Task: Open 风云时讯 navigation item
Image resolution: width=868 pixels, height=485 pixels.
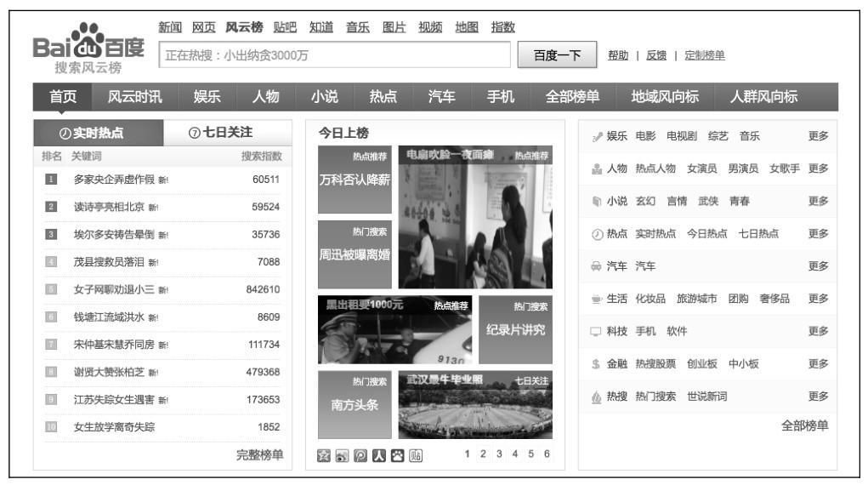Action: tap(135, 96)
